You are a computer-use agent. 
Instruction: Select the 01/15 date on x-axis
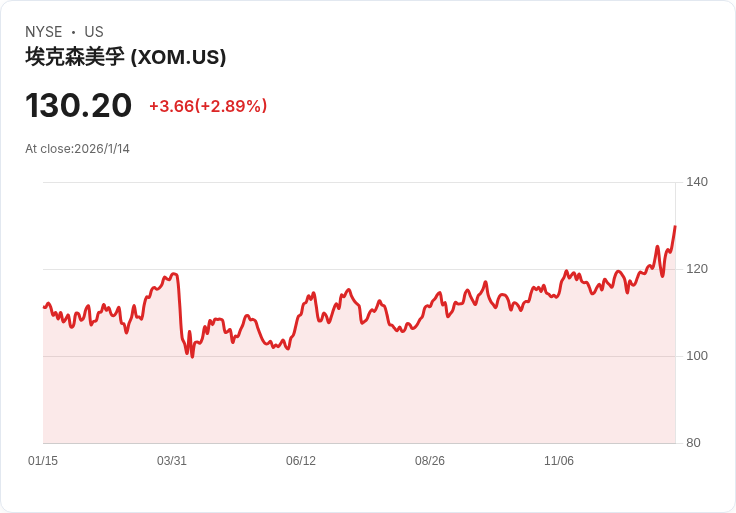pos(43,461)
